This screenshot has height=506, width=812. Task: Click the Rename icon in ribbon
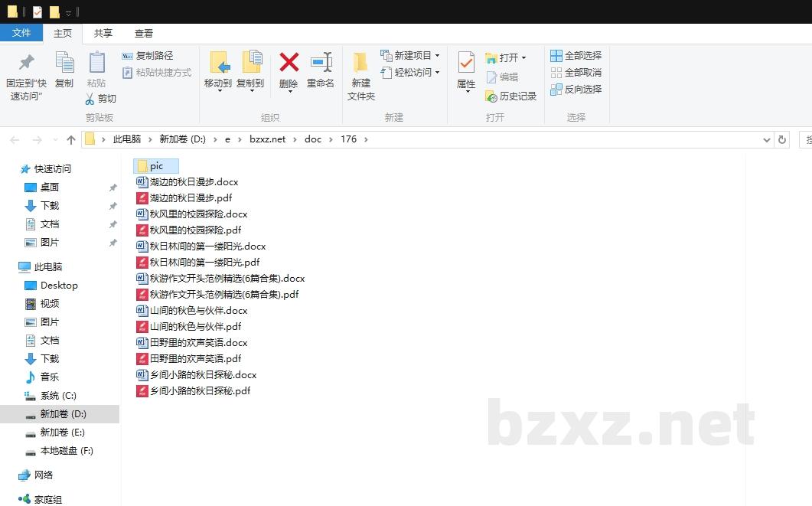point(321,63)
